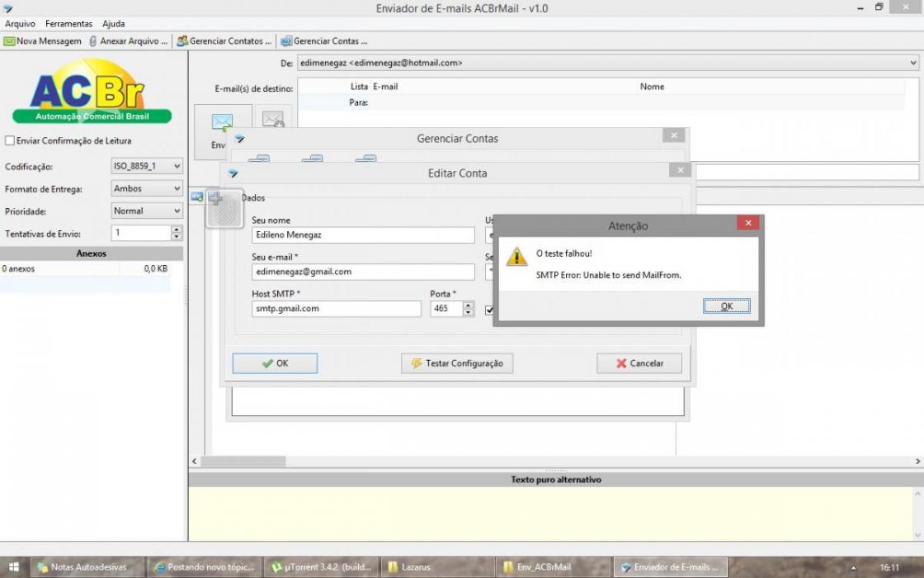Open the Ferramentas menu
This screenshot has height=578, width=924.
pos(69,24)
